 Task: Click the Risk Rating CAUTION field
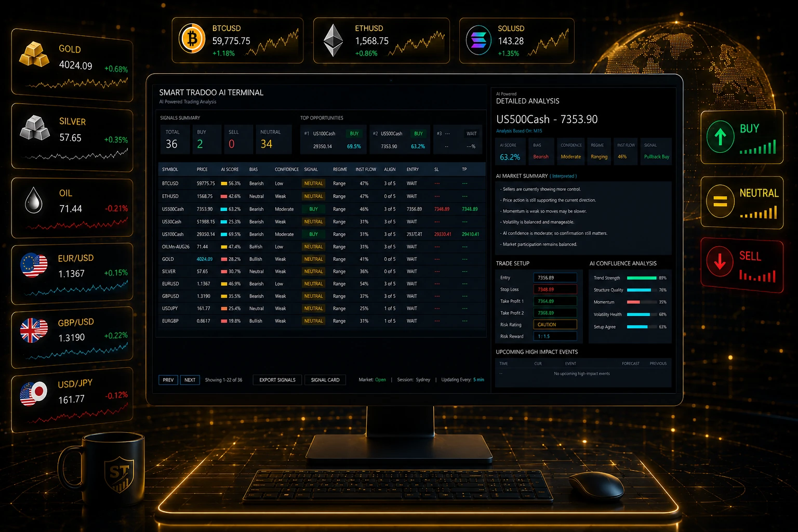555,324
